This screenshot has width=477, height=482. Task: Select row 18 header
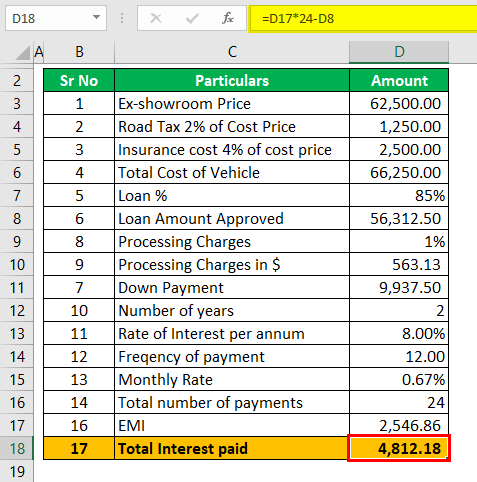[17, 449]
